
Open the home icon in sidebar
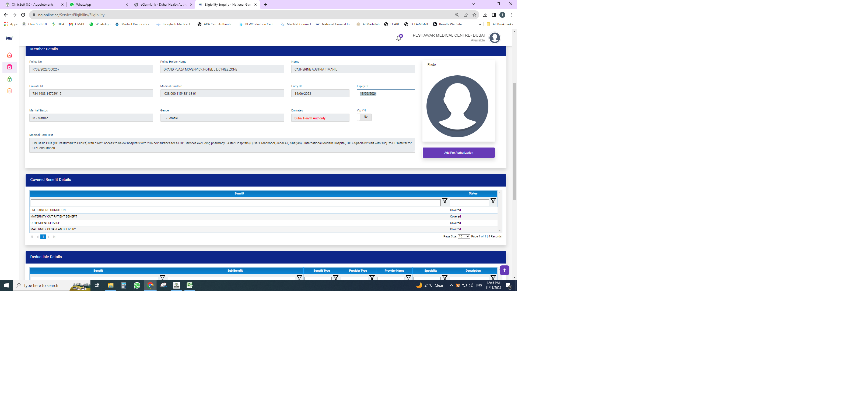pos(9,55)
